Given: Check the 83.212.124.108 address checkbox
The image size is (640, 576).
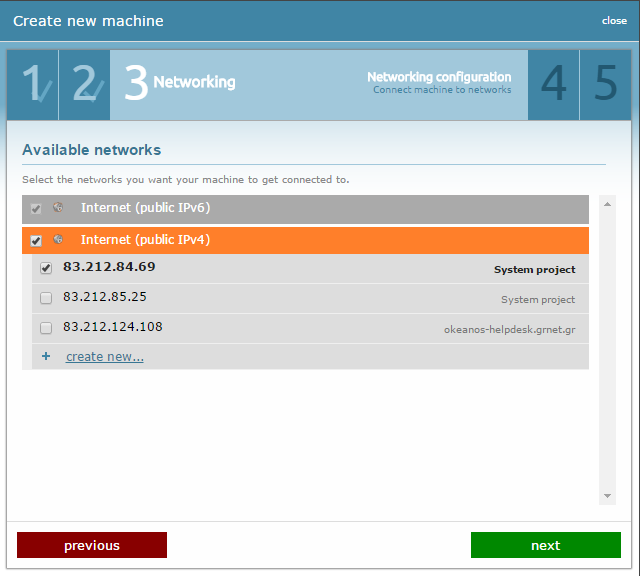Looking at the screenshot, I should [46, 327].
